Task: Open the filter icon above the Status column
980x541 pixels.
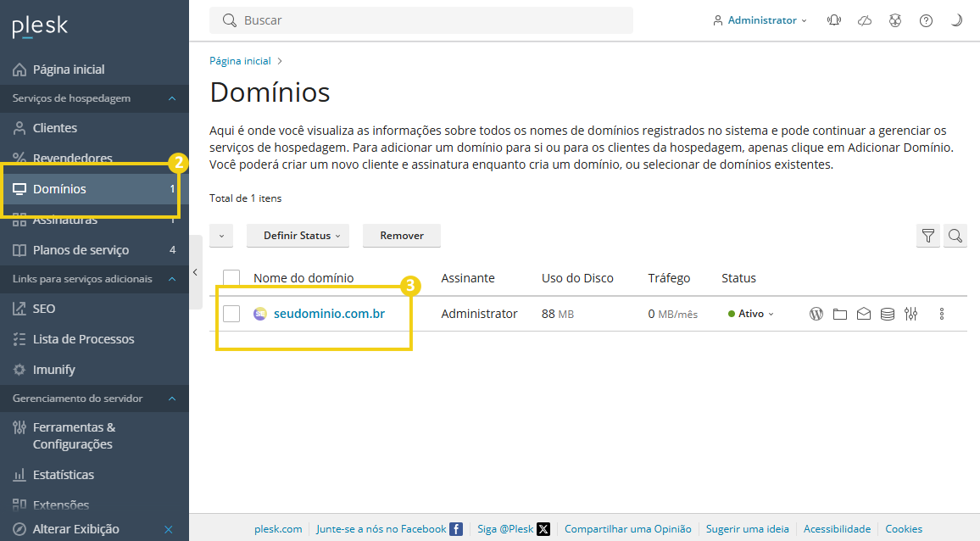Action: coord(927,236)
